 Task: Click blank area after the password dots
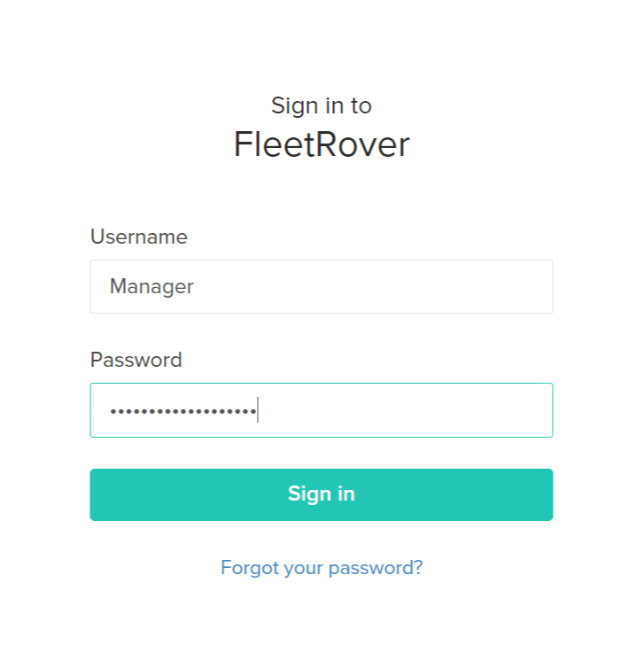pyautogui.click(x=399, y=410)
